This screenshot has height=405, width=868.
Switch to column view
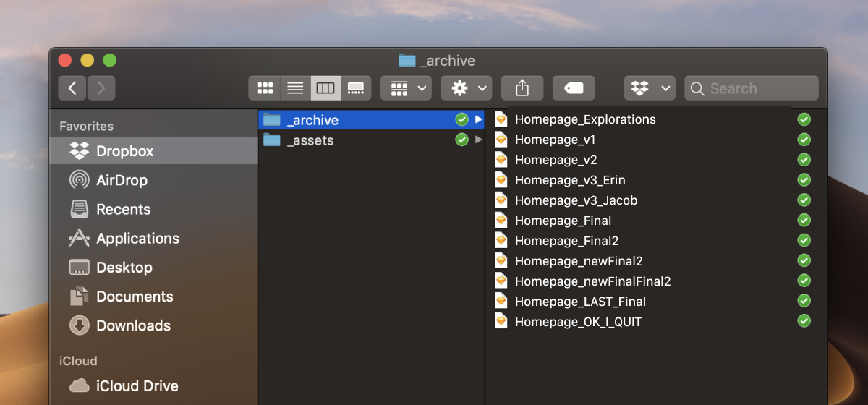[x=325, y=88]
